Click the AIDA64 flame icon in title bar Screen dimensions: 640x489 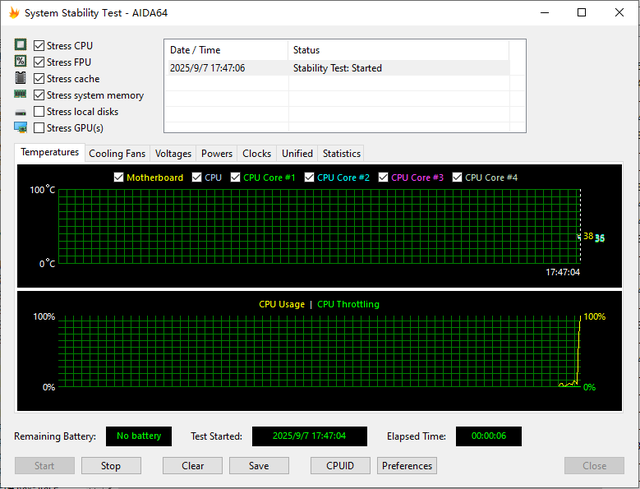tap(13, 13)
